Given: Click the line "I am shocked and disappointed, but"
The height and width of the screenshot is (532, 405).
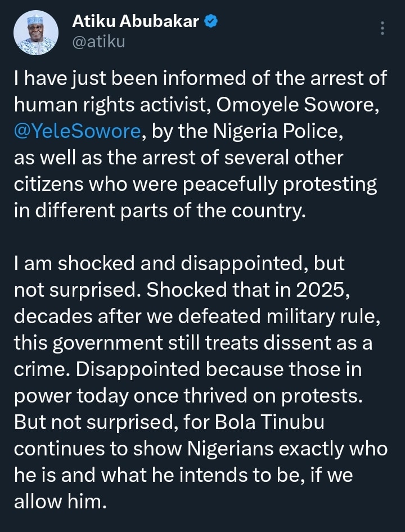Looking at the screenshot, I should [179, 263].
